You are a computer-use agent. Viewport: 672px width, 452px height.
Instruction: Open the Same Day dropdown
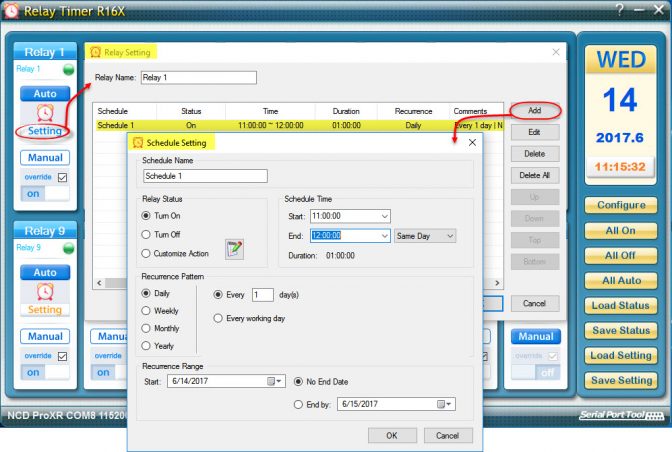[449, 236]
